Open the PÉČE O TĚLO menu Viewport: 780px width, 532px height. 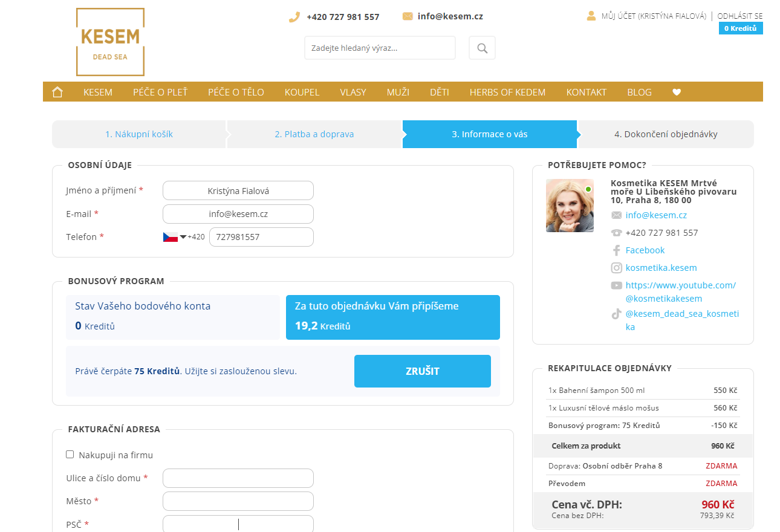click(236, 92)
